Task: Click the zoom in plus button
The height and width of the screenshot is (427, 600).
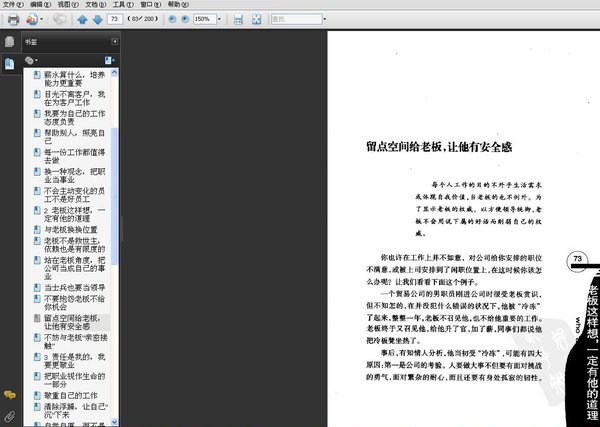Action: pyautogui.click(x=185, y=19)
